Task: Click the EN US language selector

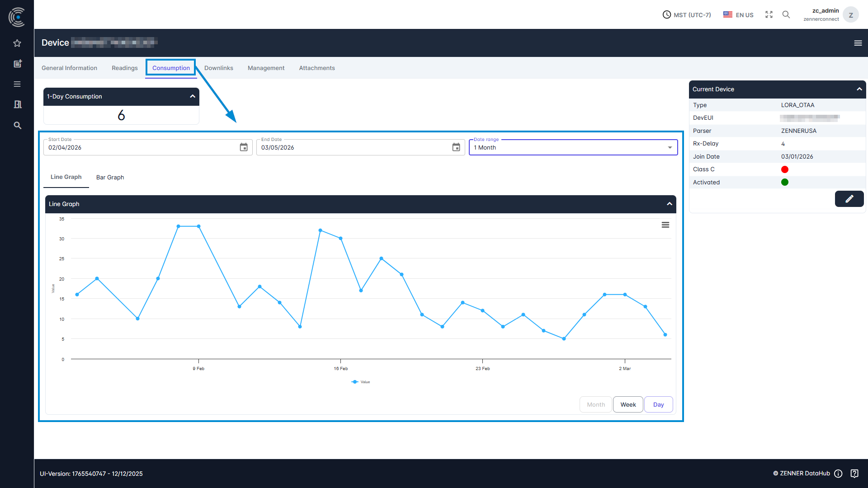Action: point(738,14)
